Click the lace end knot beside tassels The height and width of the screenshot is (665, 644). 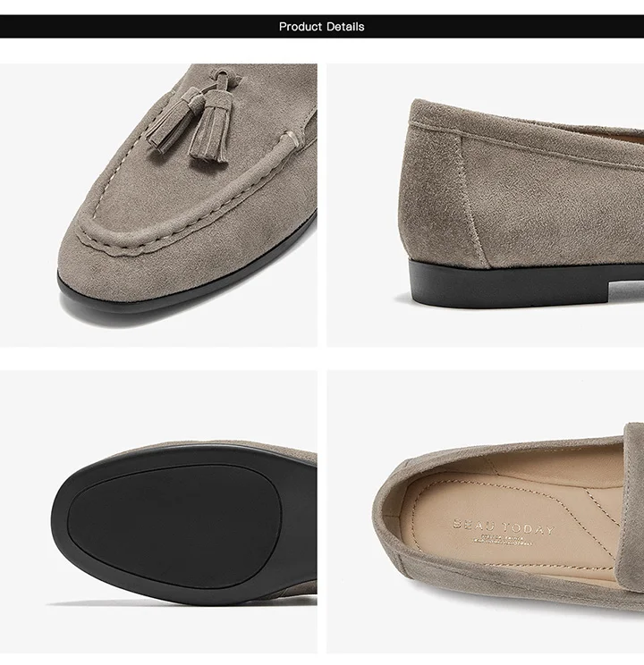[291, 139]
